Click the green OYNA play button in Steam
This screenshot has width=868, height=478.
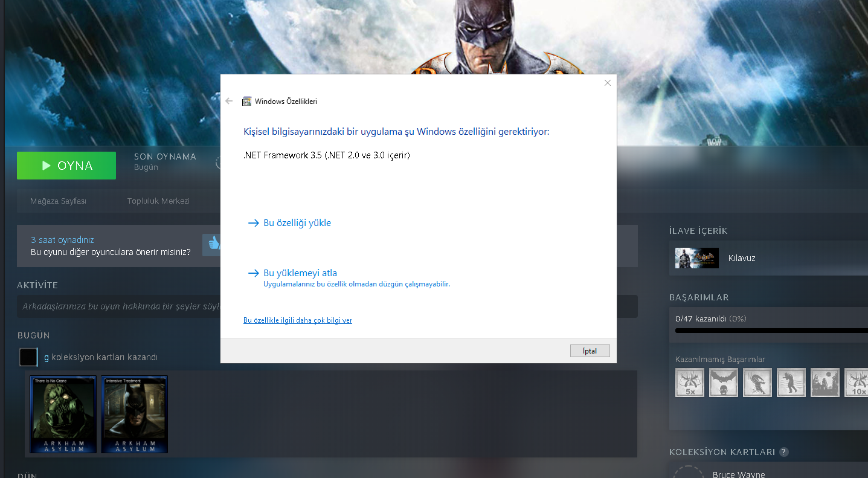click(66, 166)
